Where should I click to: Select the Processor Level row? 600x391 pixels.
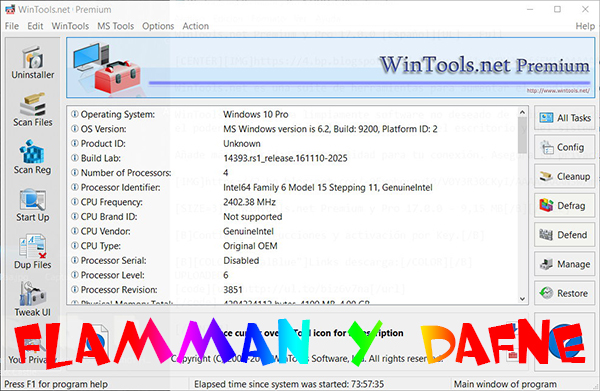(293, 275)
